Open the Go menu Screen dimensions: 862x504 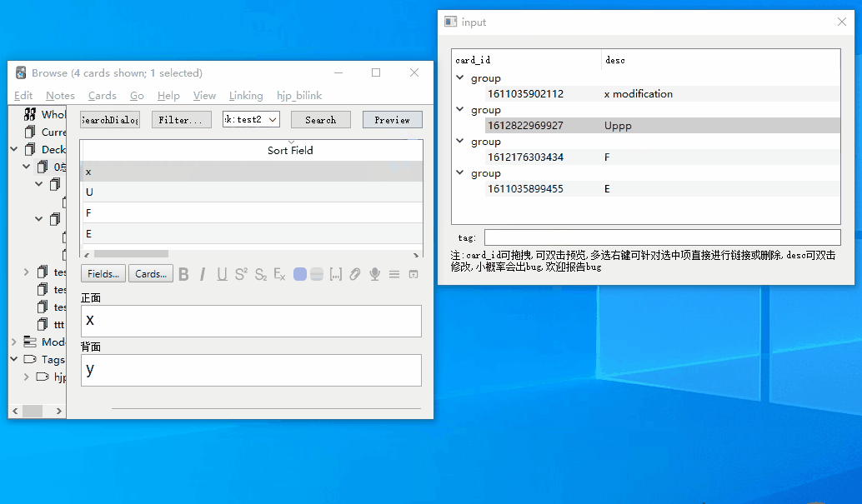click(137, 96)
